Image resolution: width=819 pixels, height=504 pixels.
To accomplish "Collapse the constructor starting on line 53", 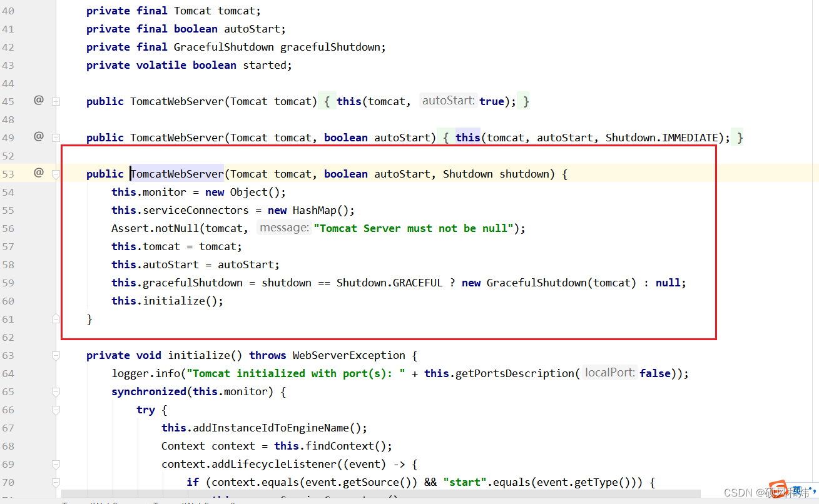I will click(x=56, y=174).
